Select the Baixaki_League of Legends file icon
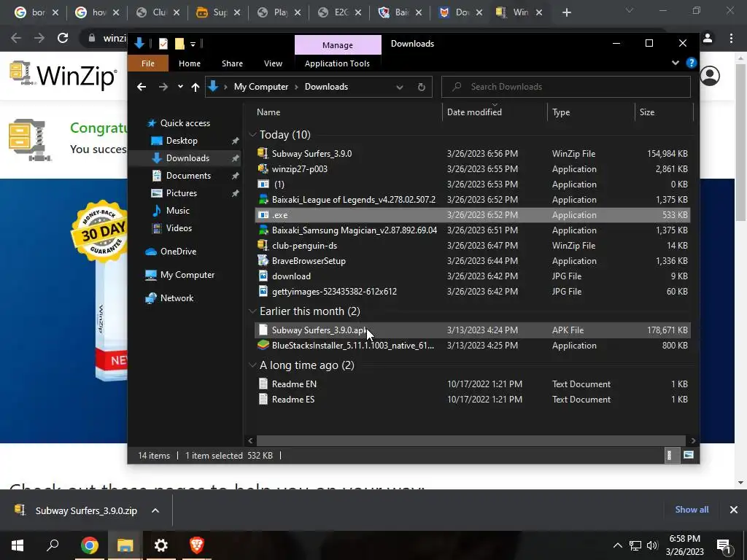The height and width of the screenshot is (560, 747). tap(263, 200)
